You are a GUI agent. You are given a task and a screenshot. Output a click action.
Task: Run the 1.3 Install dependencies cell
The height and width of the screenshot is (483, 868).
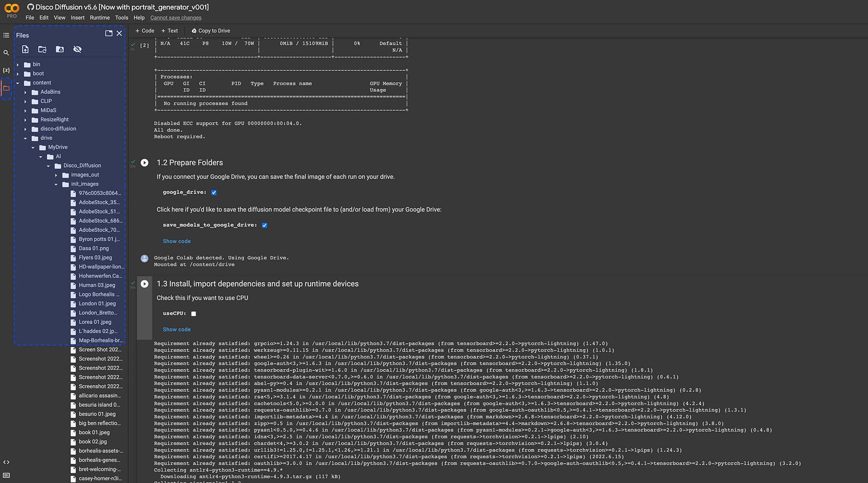click(144, 284)
